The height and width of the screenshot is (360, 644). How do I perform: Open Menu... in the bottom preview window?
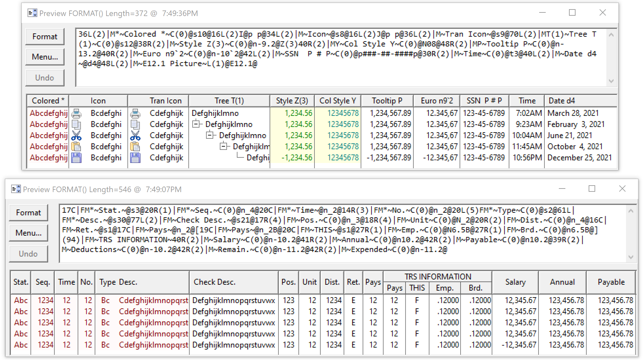(28, 233)
